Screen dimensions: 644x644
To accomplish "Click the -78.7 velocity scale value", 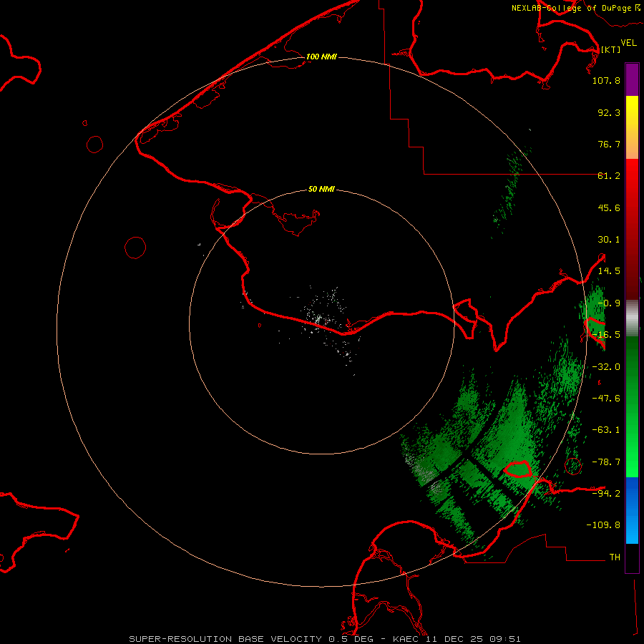I will tap(606, 462).
